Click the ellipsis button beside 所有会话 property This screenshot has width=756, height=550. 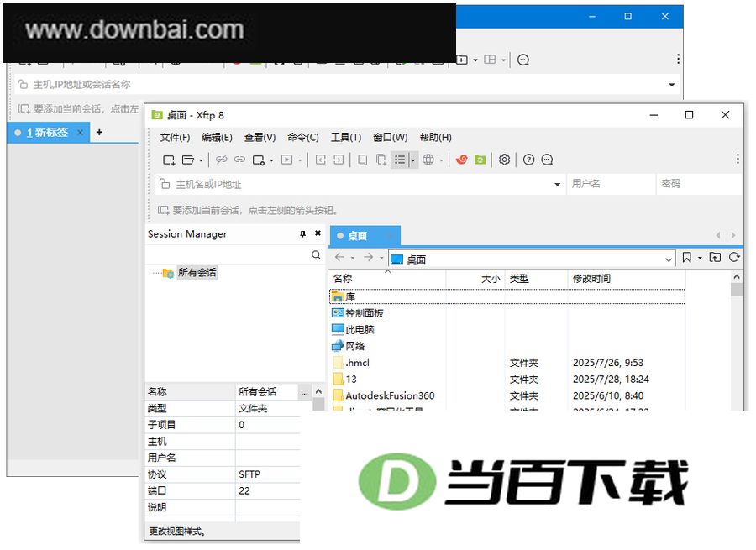pyautogui.click(x=305, y=392)
